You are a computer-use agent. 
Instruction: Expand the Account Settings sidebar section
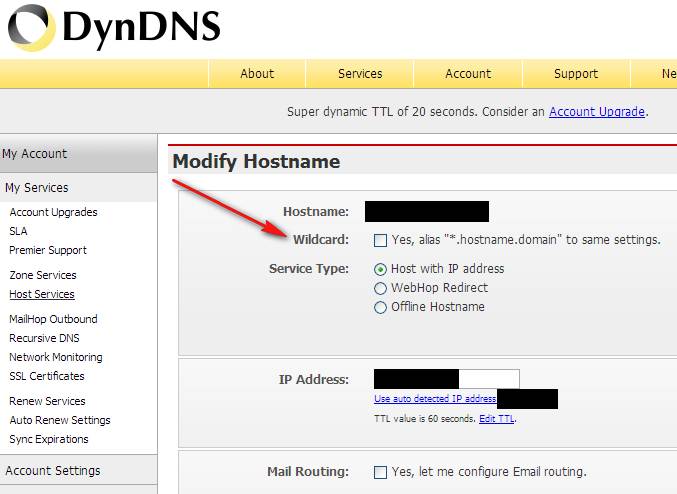coord(78,470)
